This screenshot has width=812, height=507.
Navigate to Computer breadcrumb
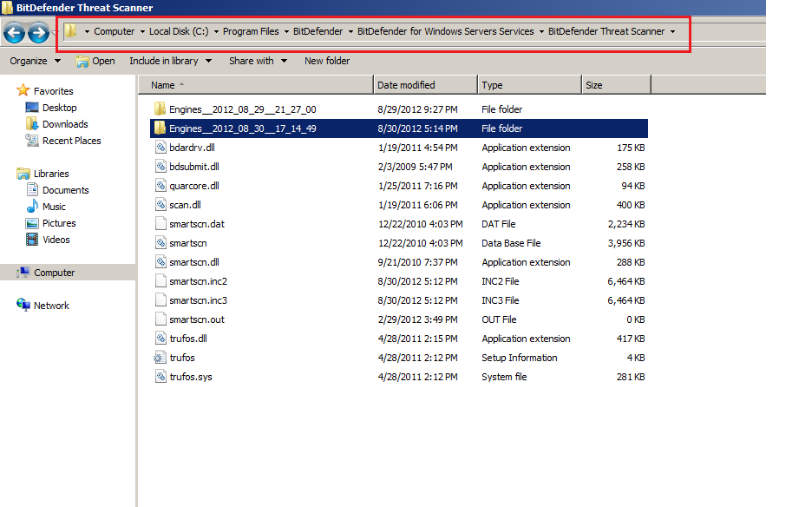(x=114, y=31)
